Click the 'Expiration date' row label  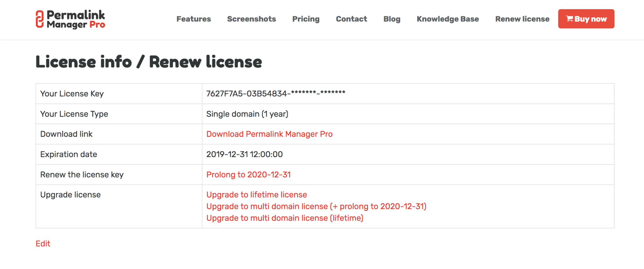(x=69, y=154)
